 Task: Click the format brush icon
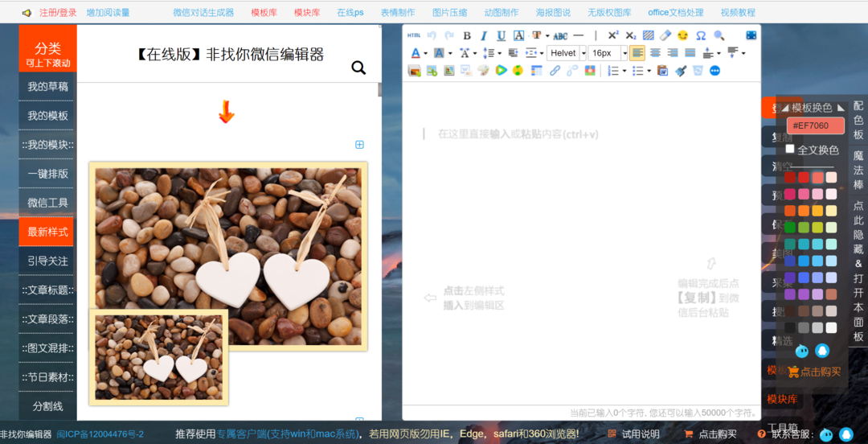[681, 71]
